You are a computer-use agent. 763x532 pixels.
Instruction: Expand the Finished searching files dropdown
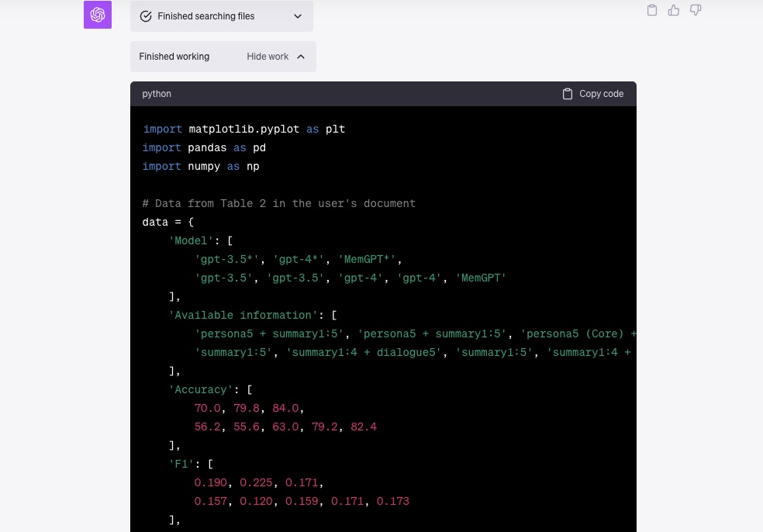click(x=297, y=16)
